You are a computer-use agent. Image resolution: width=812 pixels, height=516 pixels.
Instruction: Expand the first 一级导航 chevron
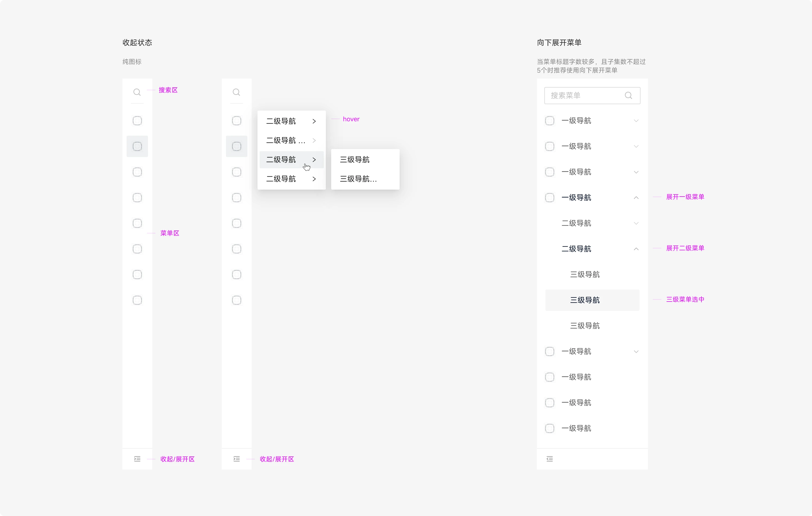636,121
